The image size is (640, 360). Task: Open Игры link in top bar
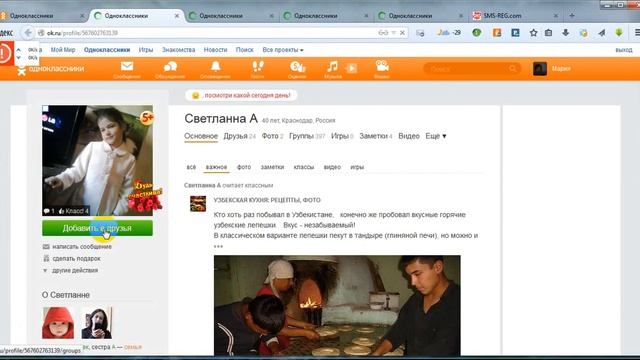tap(146, 50)
